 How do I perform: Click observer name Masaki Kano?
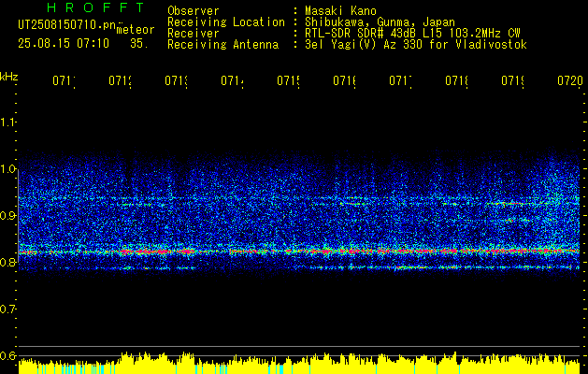click(x=340, y=11)
